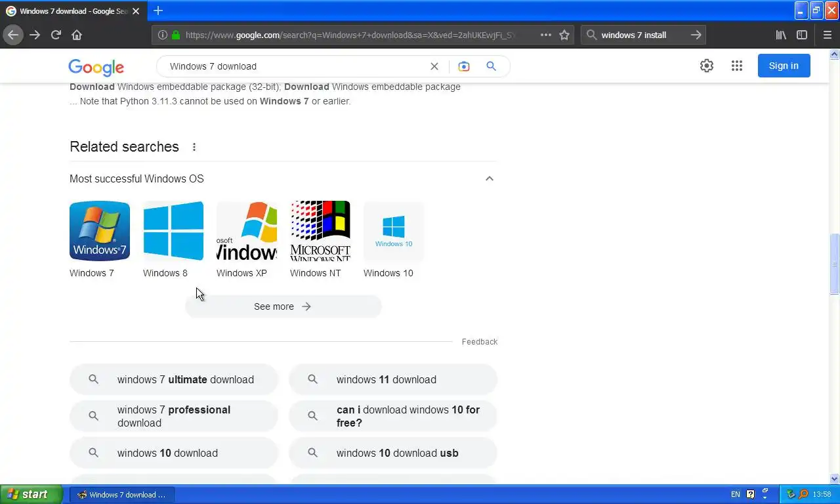Select windows 10 download usb suggestion

[x=393, y=453]
